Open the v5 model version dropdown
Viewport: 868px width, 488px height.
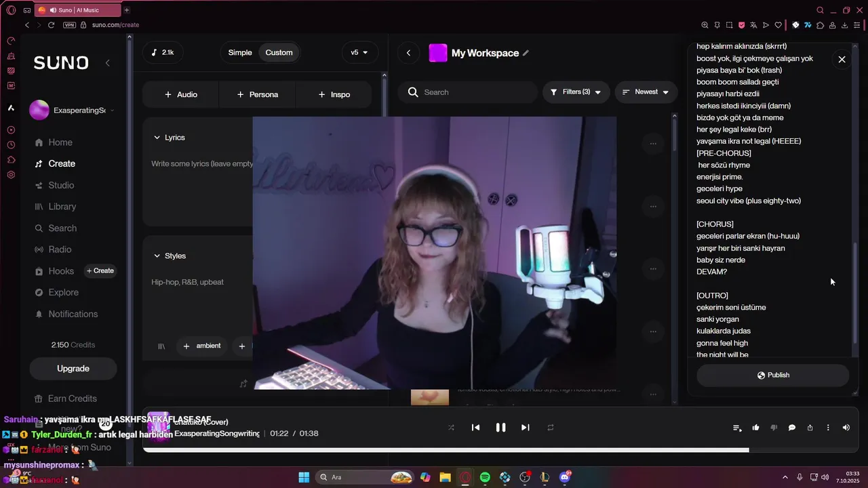(x=359, y=52)
